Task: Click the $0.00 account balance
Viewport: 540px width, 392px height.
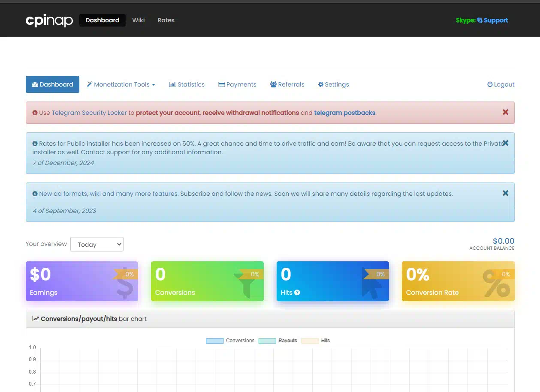Action: point(504,241)
